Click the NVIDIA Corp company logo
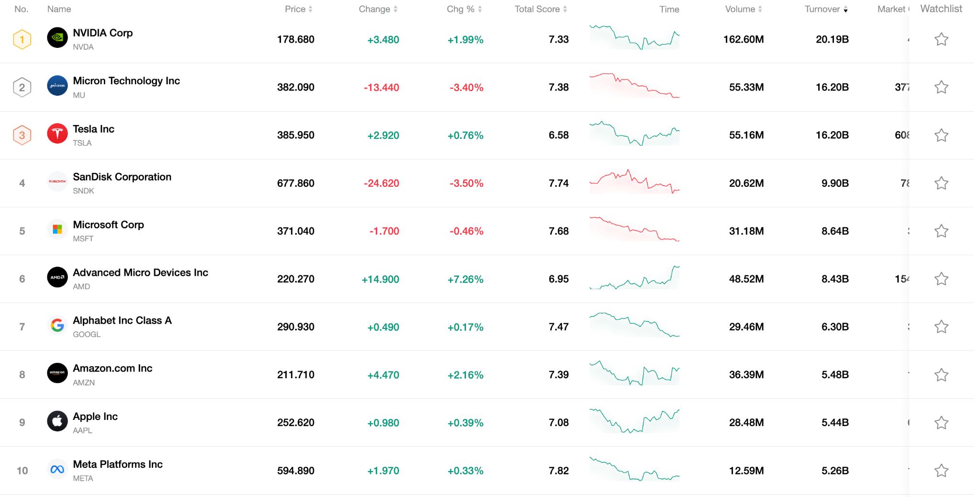Viewport: 980px width, 497px height. coord(57,39)
